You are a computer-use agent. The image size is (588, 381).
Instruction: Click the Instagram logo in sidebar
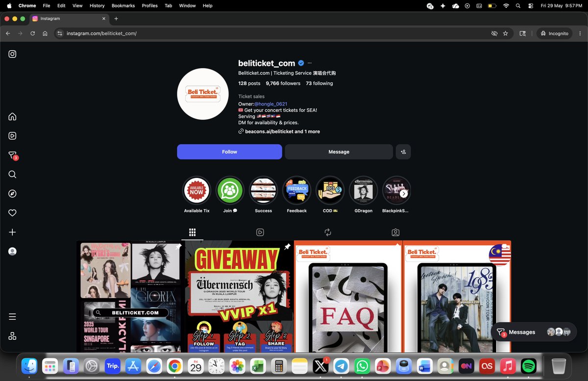coord(13,54)
